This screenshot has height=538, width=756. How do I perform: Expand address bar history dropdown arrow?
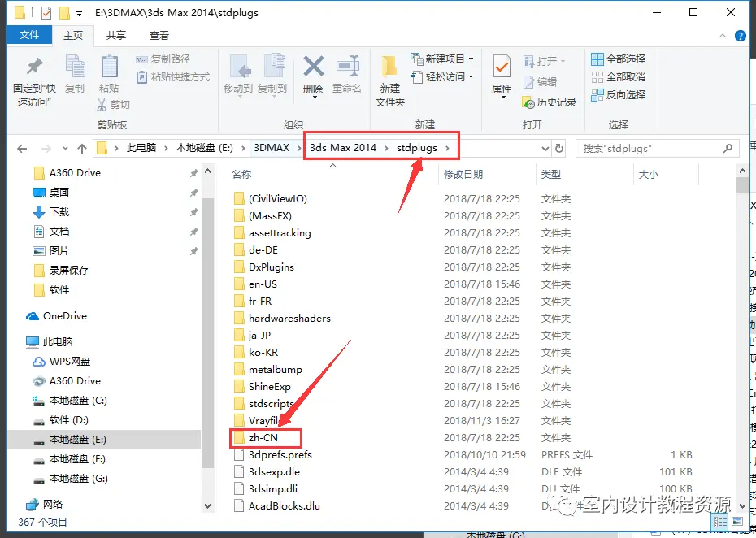pyautogui.click(x=545, y=149)
